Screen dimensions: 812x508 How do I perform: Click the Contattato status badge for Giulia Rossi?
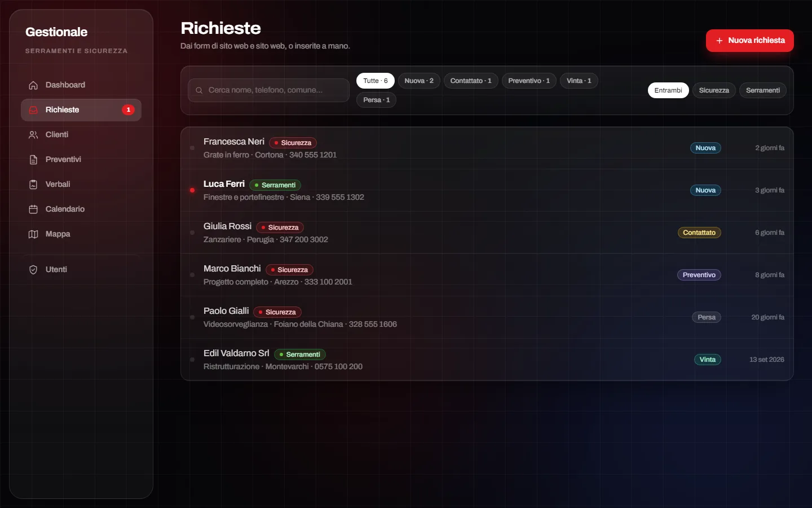coord(699,233)
